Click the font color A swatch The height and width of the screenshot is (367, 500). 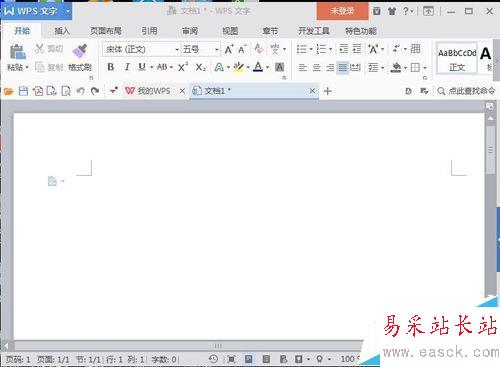coord(258,67)
